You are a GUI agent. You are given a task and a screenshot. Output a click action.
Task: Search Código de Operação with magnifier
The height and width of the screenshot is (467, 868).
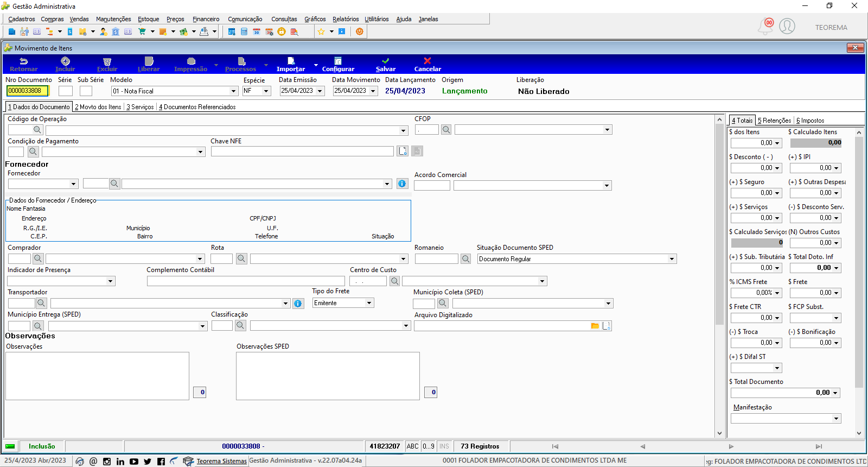(x=37, y=130)
